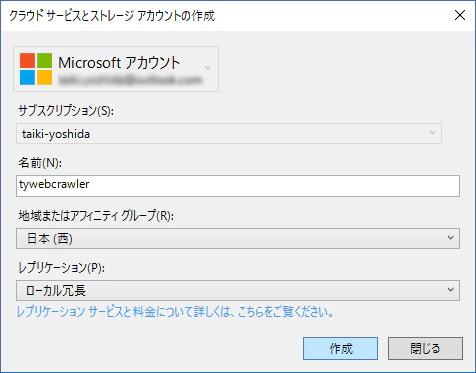Click the 作成 button
The image size is (476, 373).
340,348
